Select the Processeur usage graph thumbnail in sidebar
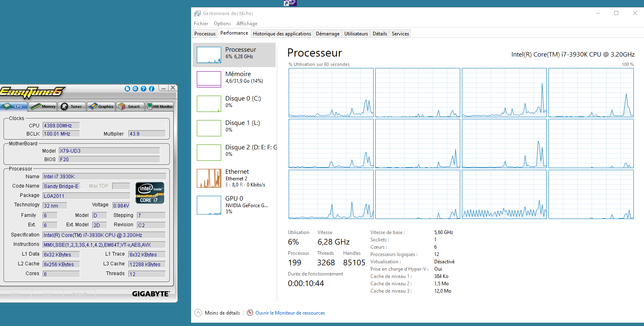This screenshot has width=644, height=326. tap(209, 55)
